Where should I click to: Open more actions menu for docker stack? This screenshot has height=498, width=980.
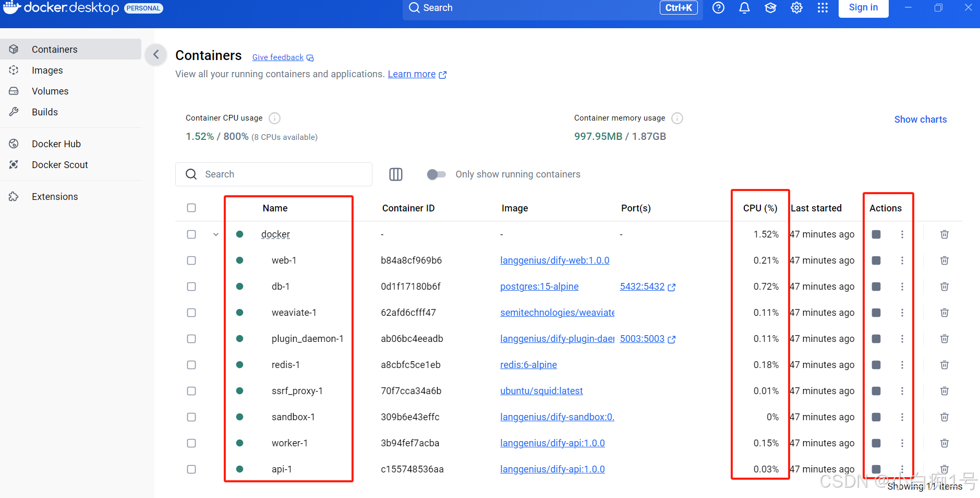[x=902, y=234]
